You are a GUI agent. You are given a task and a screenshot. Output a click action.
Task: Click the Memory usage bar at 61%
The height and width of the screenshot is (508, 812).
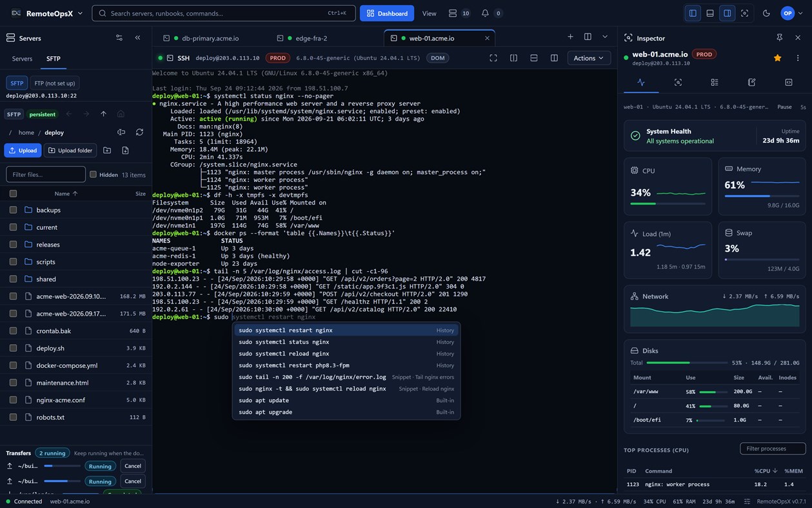762,196
